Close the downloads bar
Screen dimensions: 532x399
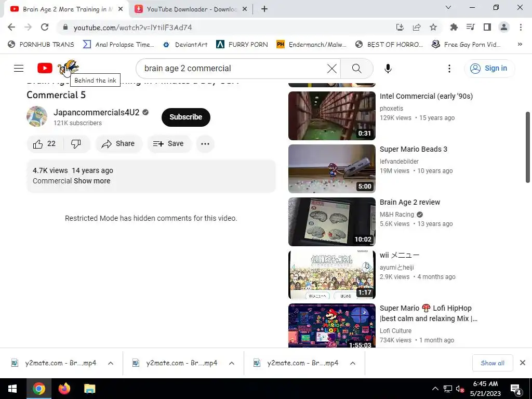(x=523, y=363)
